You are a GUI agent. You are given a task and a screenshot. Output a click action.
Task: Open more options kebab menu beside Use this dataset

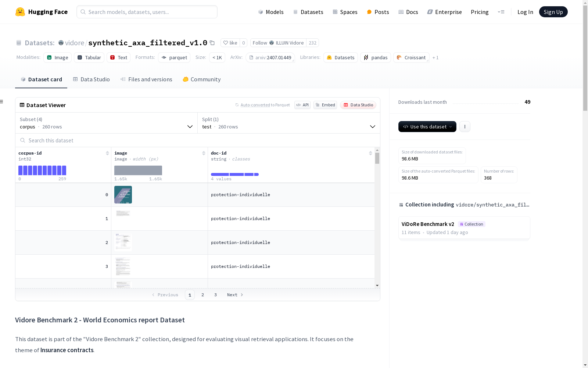(465, 127)
